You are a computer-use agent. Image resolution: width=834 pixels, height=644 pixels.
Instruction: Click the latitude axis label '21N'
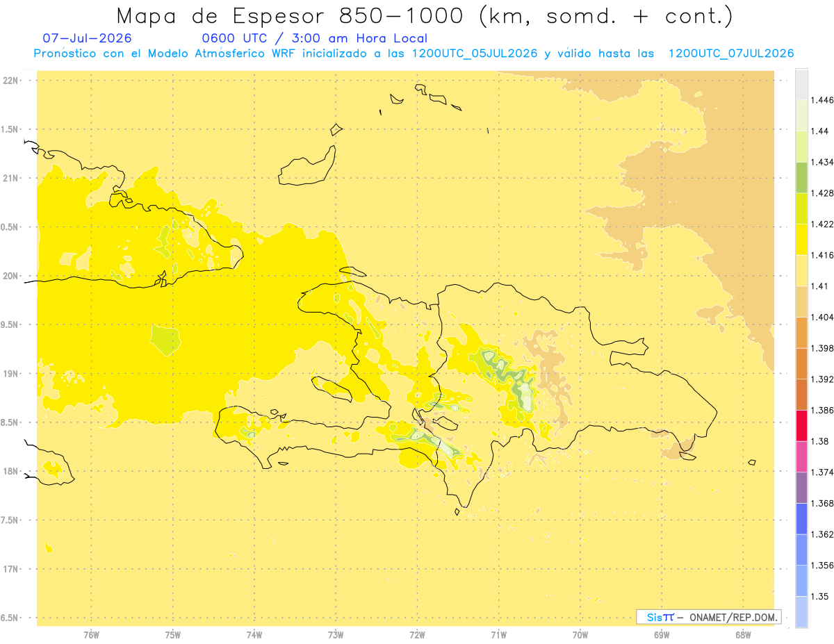tap(10, 178)
